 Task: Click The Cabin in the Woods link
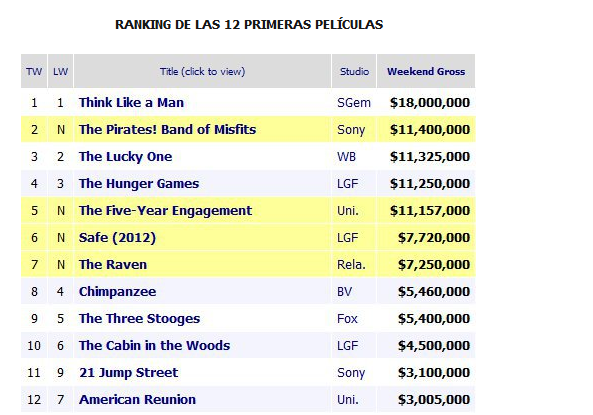coord(154,345)
